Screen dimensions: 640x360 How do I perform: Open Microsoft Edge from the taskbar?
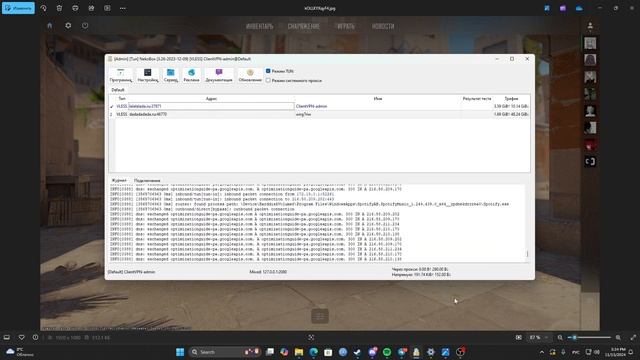[x=313, y=352]
